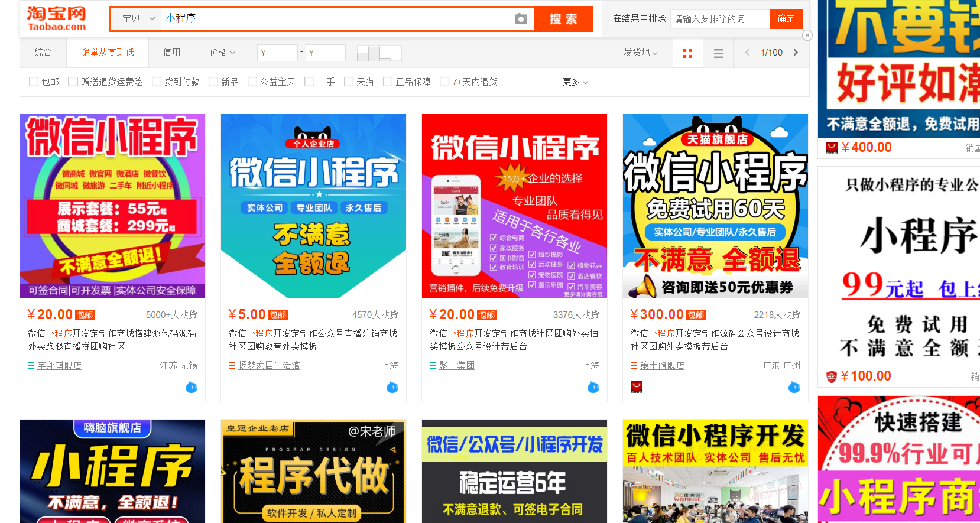The height and width of the screenshot is (523, 980).
Task: Select the 销量从高到低 sort tab
Action: 108,53
